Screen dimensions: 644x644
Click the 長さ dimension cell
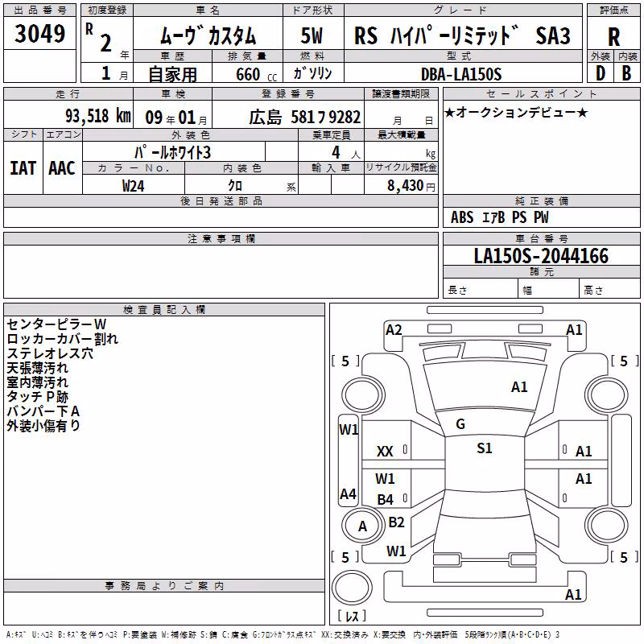480,290
